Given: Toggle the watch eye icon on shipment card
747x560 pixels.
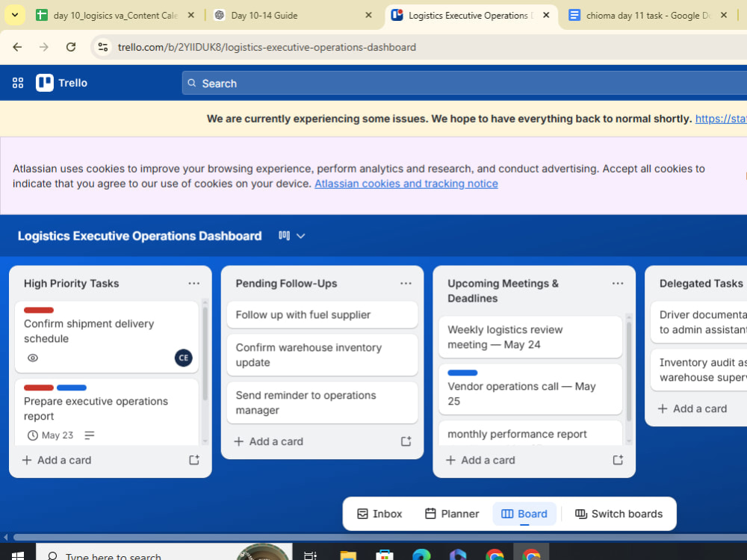Looking at the screenshot, I should (33, 358).
